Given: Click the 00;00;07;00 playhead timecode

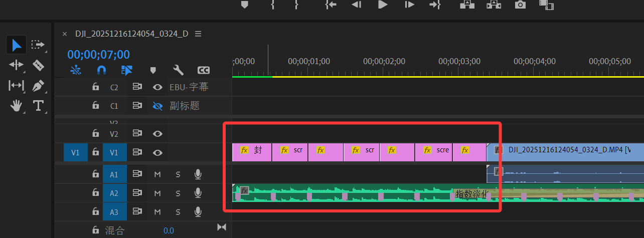Looking at the screenshot, I should [99, 55].
